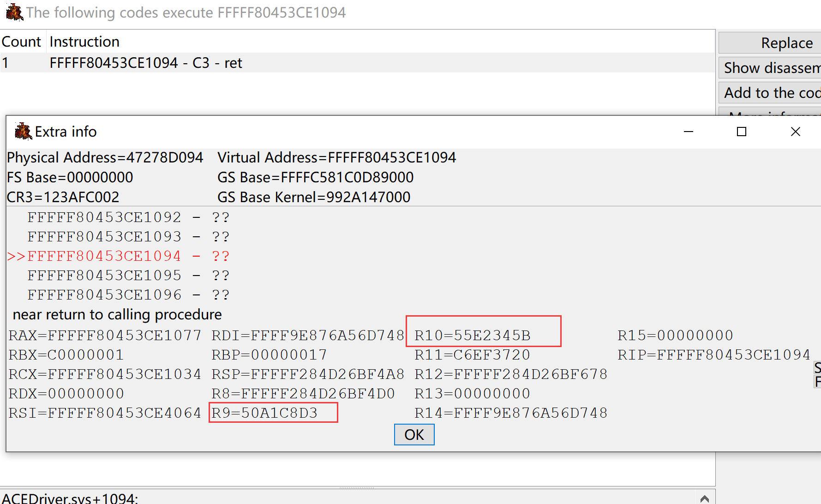Click the RIP register value
This screenshot has width=821, height=504.
(713, 355)
